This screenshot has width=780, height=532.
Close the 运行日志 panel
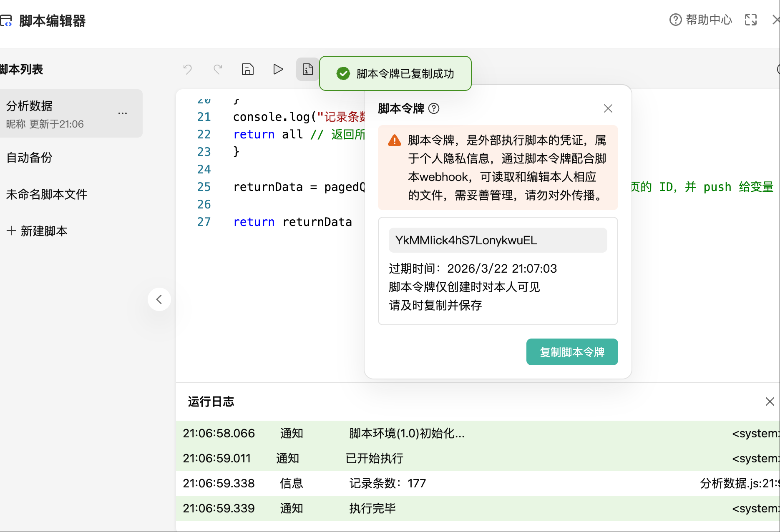(770, 402)
